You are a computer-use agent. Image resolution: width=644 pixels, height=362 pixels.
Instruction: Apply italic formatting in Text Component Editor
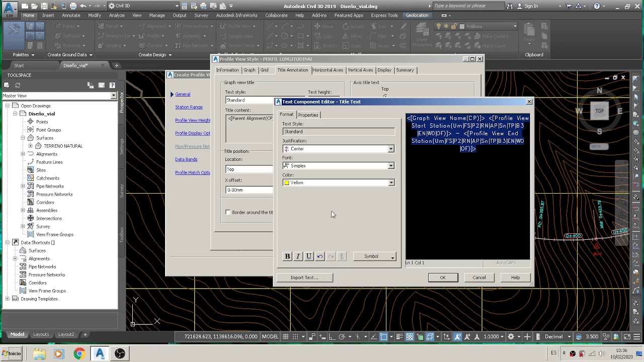coord(298,256)
